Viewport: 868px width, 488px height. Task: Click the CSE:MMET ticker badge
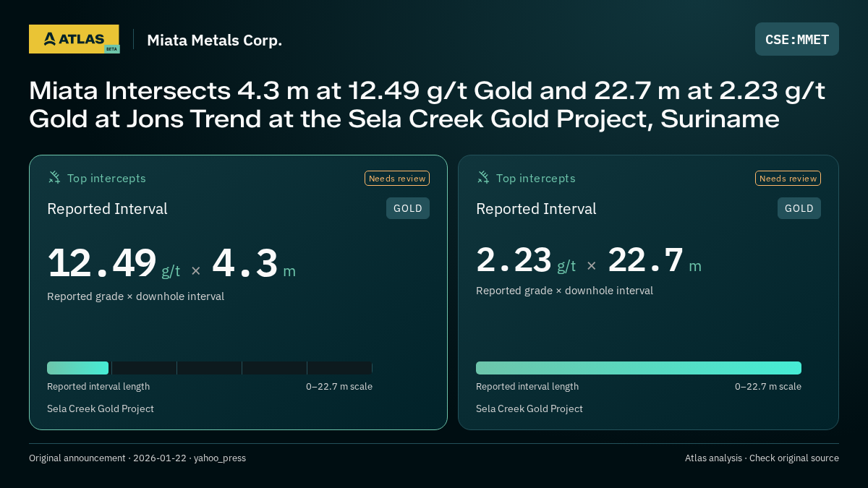[797, 39]
